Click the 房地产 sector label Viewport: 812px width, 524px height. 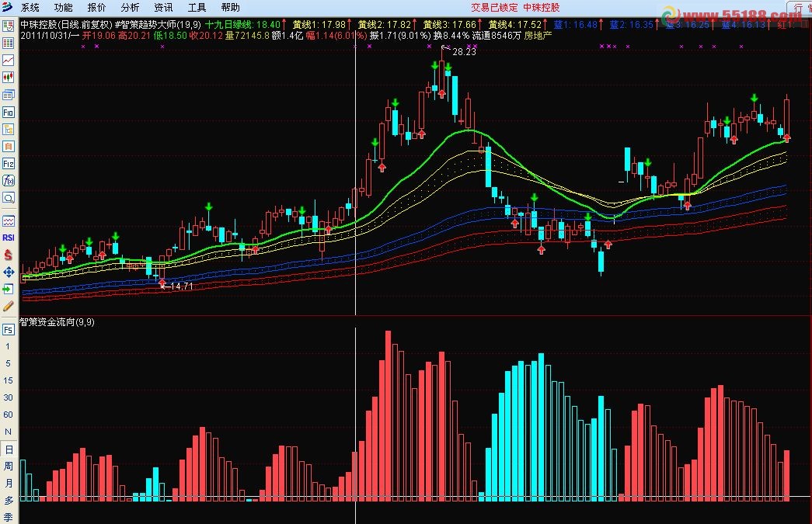point(538,36)
